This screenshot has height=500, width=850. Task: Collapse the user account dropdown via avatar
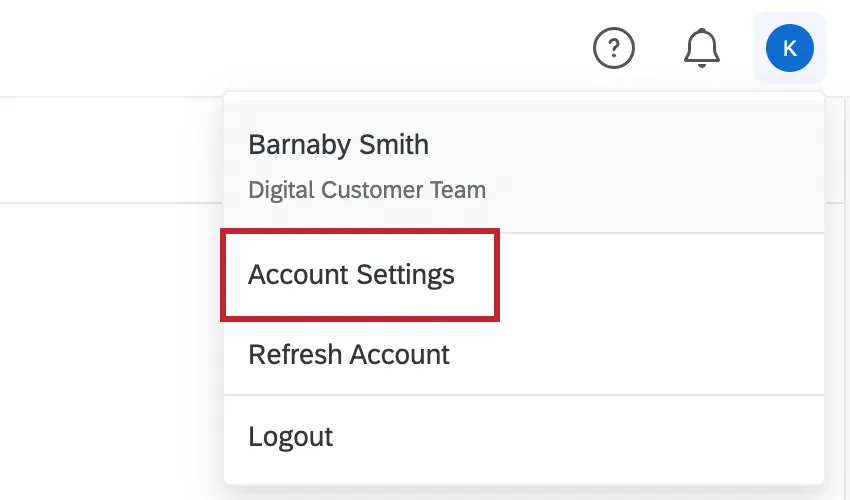(789, 48)
